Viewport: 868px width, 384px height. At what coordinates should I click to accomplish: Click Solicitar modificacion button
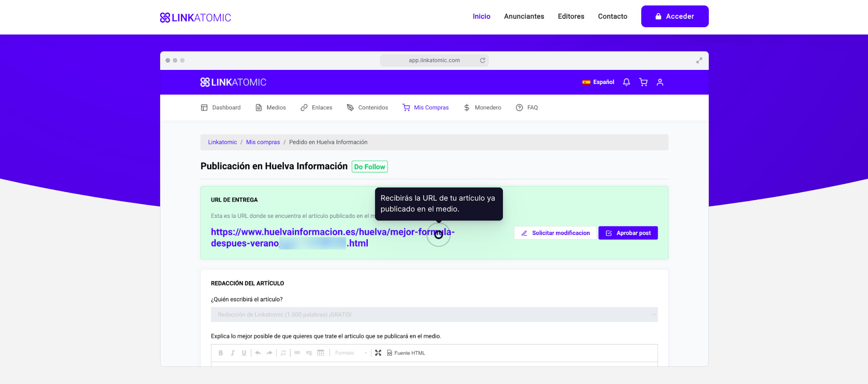[556, 233]
